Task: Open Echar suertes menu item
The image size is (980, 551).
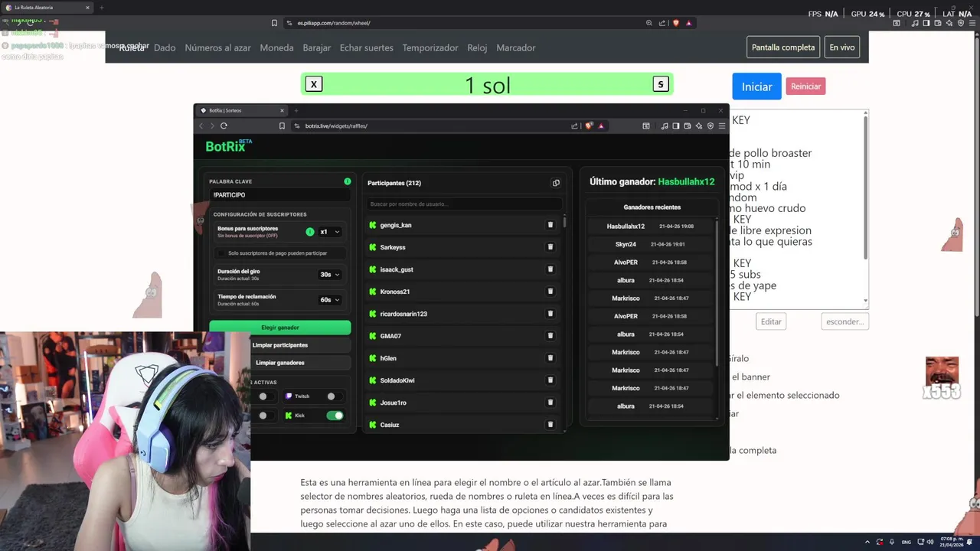Action: pos(366,47)
